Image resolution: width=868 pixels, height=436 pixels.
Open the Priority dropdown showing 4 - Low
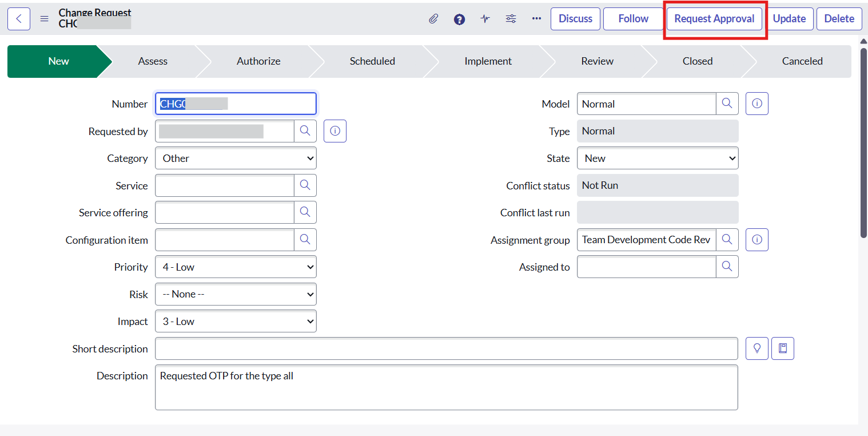tap(236, 267)
